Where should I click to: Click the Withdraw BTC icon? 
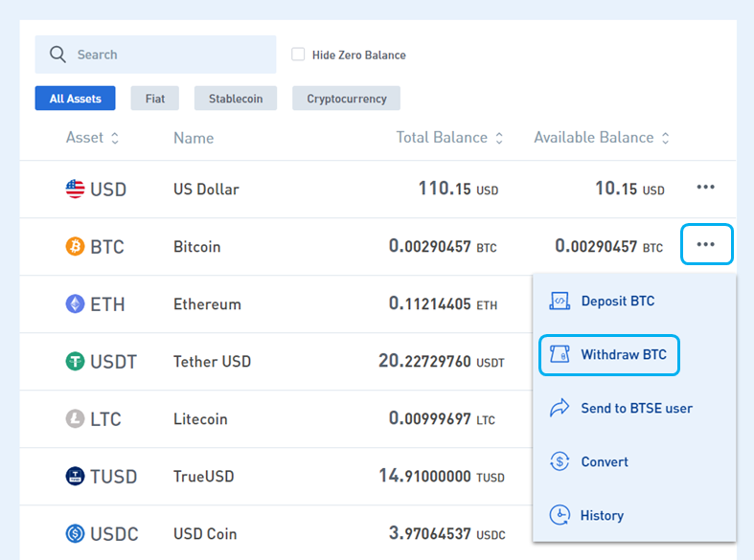click(x=560, y=354)
